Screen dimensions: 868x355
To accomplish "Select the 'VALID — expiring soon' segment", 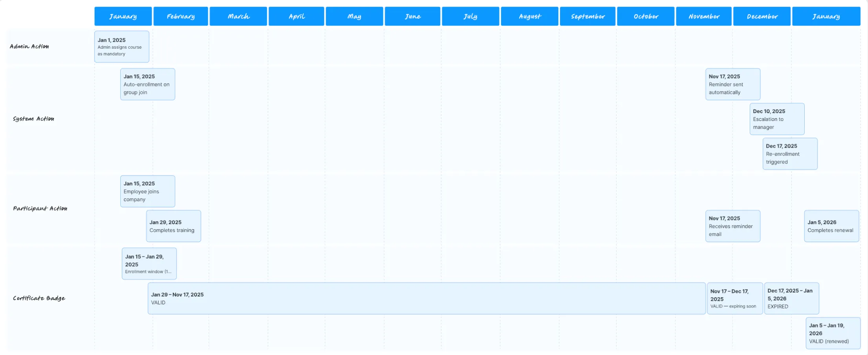I will pyautogui.click(x=734, y=298).
